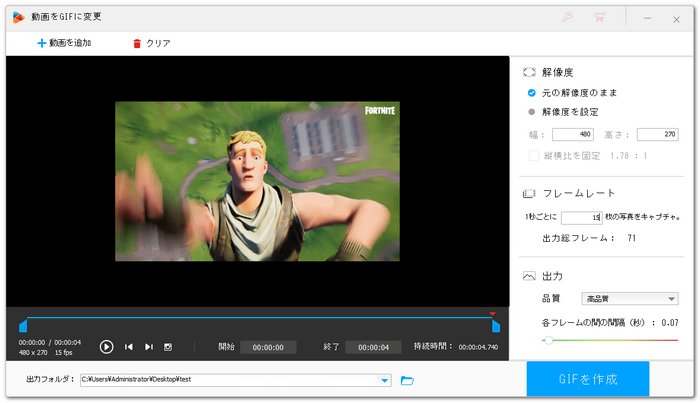This screenshot has height=403, width=700.
Task: Click the next frame button
Action: coord(149,347)
